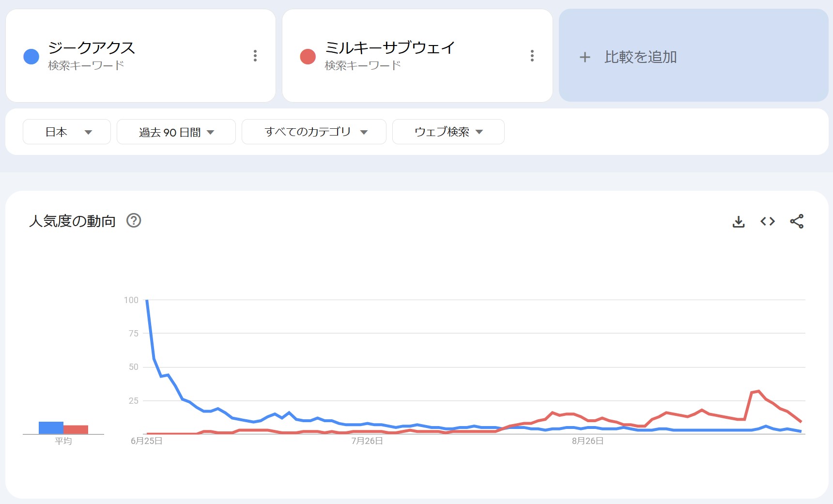Image resolution: width=833 pixels, height=504 pixels.
Task: Click the blue line peak at 100
Action: click(x=147, y=301)
